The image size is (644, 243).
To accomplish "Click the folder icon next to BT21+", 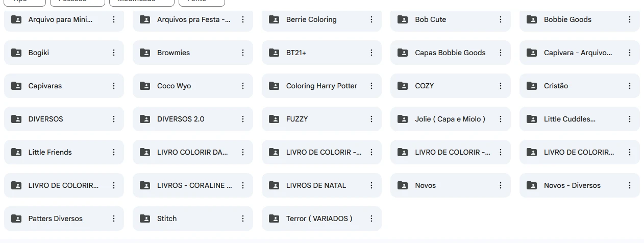I will coord(274,53).
